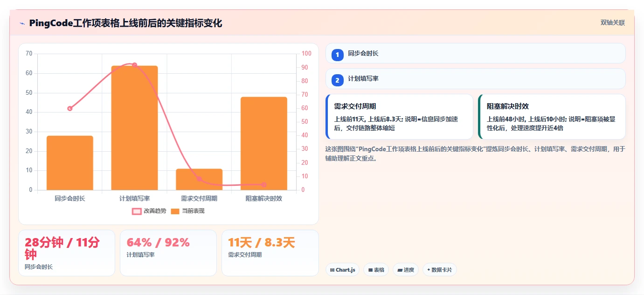
Task: Click the lightning icon beside the PingCode title
Action: click(22, 23)
